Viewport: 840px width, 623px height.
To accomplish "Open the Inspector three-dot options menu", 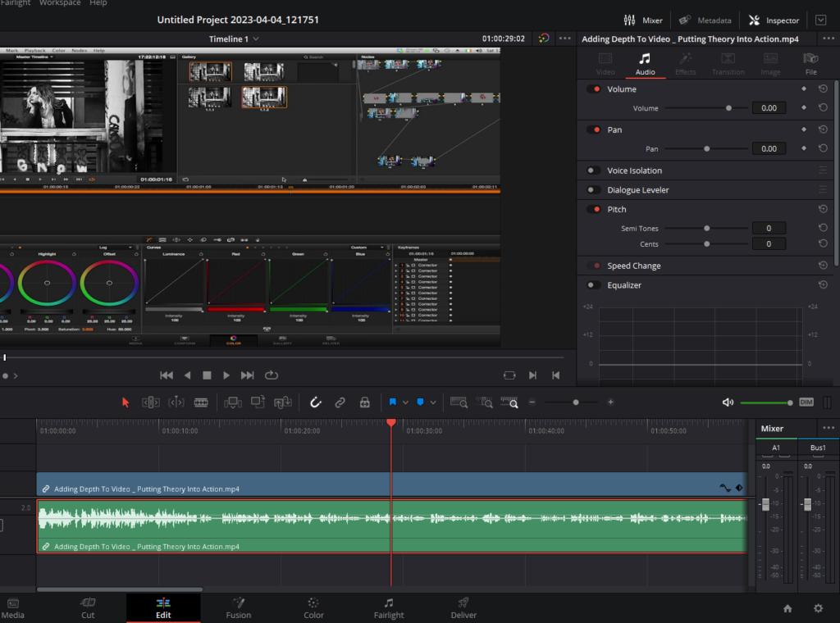I will click(x=829, y=39).
